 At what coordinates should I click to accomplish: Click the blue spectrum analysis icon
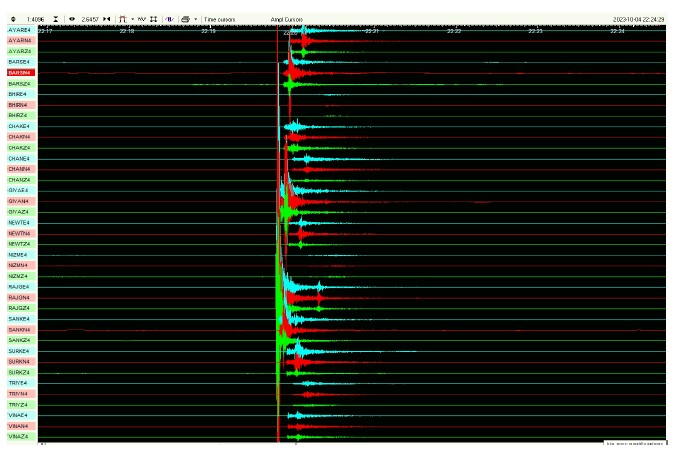168,19
